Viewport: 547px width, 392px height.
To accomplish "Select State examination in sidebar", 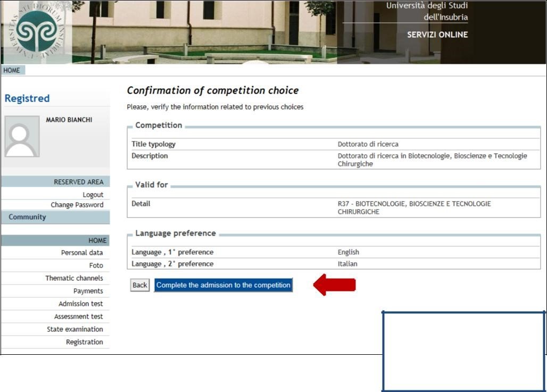I will [74, 329].
